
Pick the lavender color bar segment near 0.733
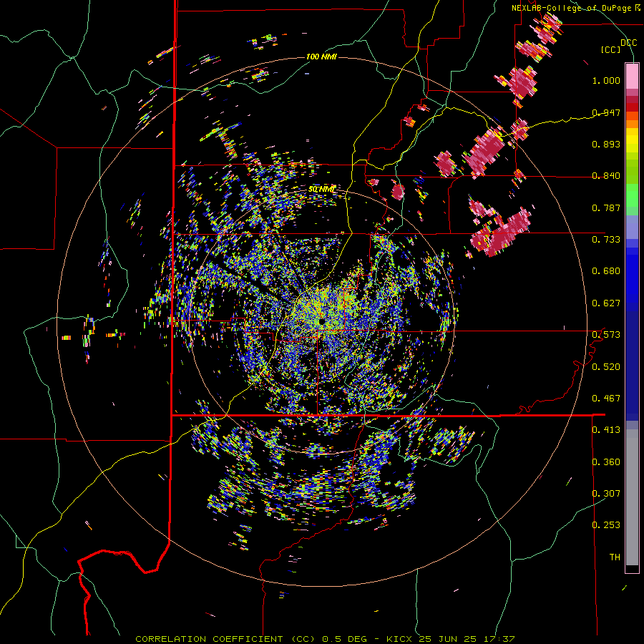tap(632, 227)
